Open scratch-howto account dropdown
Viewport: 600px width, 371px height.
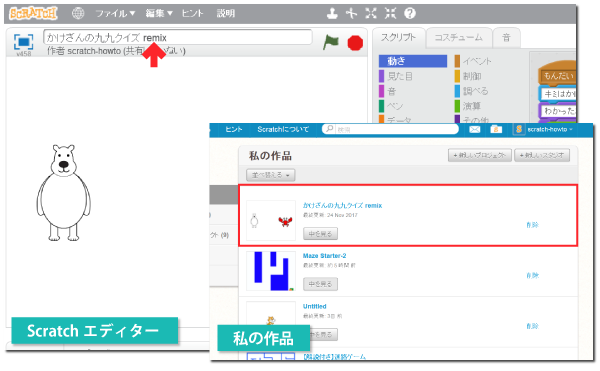pos(544,129)
